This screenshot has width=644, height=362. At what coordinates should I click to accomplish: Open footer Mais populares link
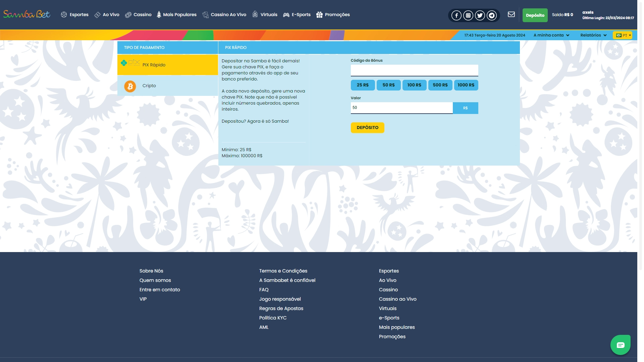(x=397, y=327)
